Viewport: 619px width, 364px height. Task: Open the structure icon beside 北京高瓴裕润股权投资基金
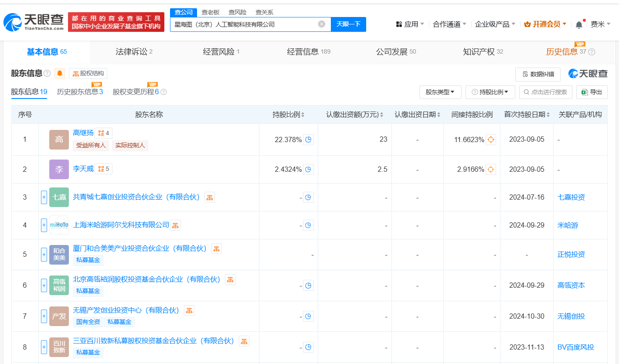230,279
